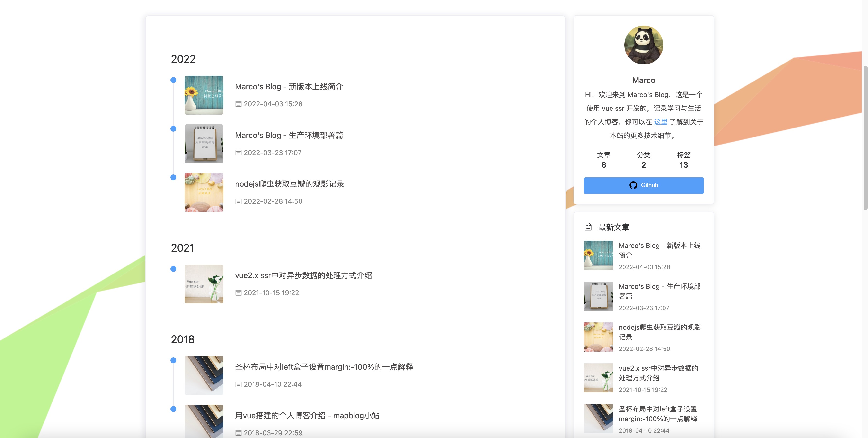Click the Github octocat icon

[633, 185]
